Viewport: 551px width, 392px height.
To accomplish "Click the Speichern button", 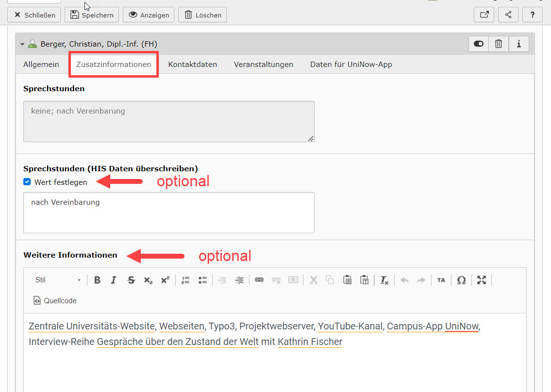I will coord(92,15).
